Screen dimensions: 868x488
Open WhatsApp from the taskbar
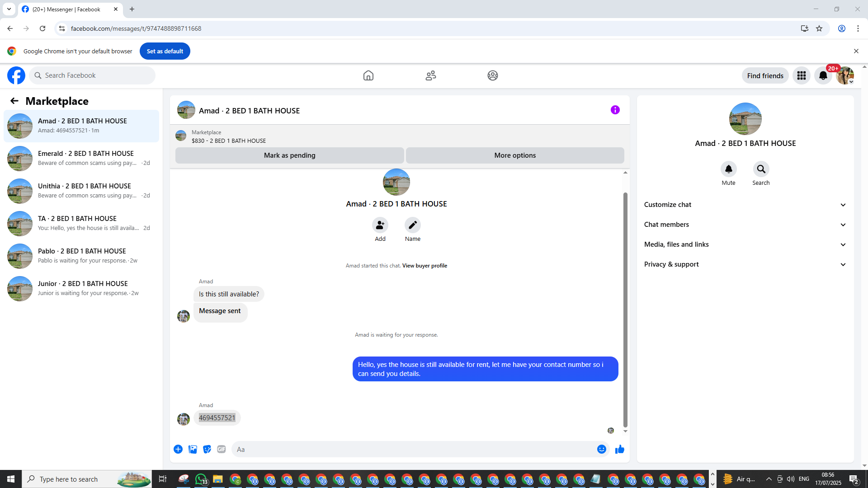point(201,479)
